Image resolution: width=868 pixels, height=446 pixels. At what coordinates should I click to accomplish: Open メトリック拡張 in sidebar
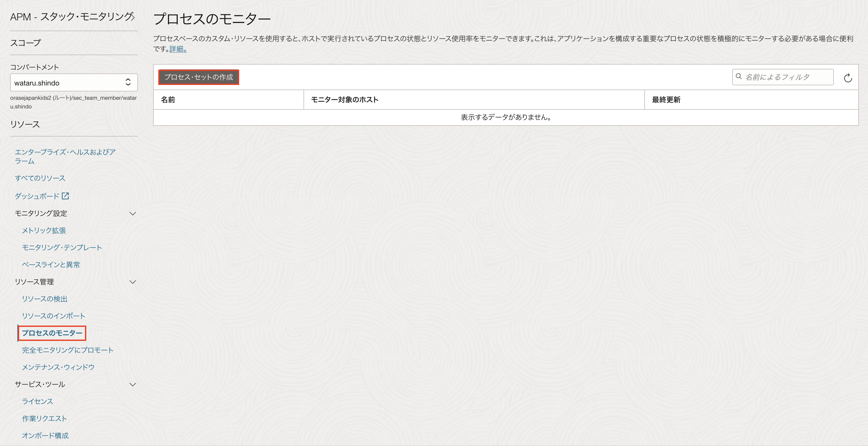pyautogui.click(x=44, y=230)
